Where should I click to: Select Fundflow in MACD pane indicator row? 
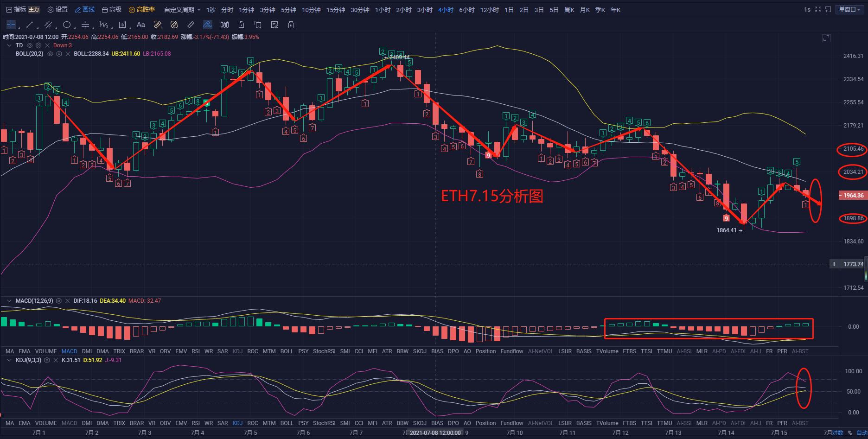[512, 351]
